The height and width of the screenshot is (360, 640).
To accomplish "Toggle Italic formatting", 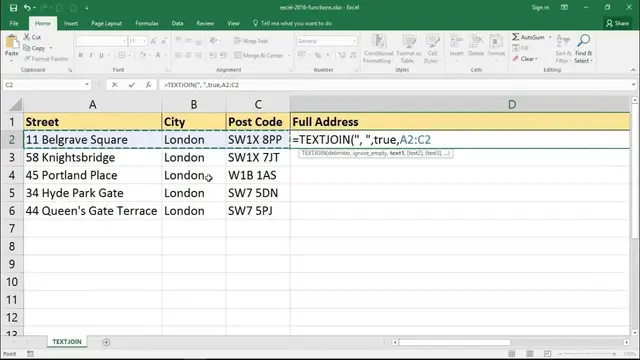I will pyautogui.click(x=91, y=55).
